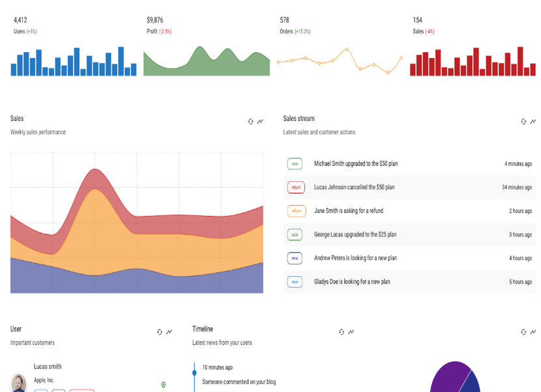The image size is (541, 392).
Task: Click the zigzag chart icon in the User card
Action: (169, 331)
